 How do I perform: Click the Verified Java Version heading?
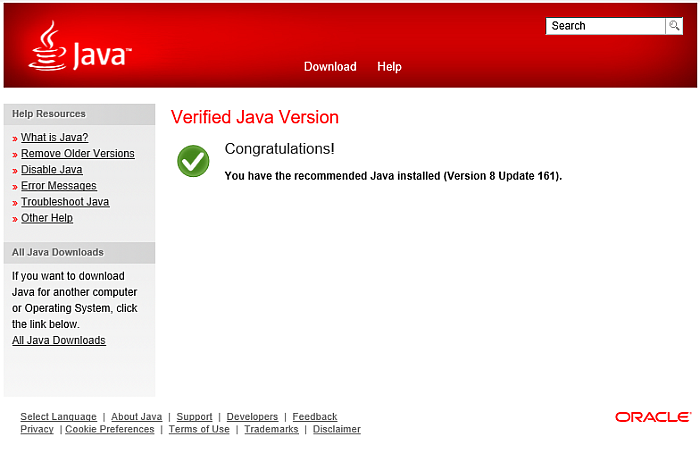(x=255, y=117)
